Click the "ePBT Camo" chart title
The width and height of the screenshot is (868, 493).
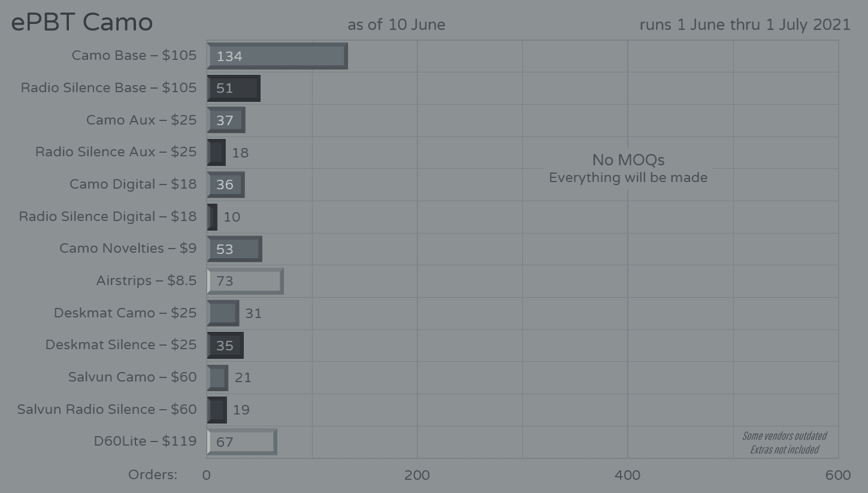pyautogui.click(x=82, y=23)
